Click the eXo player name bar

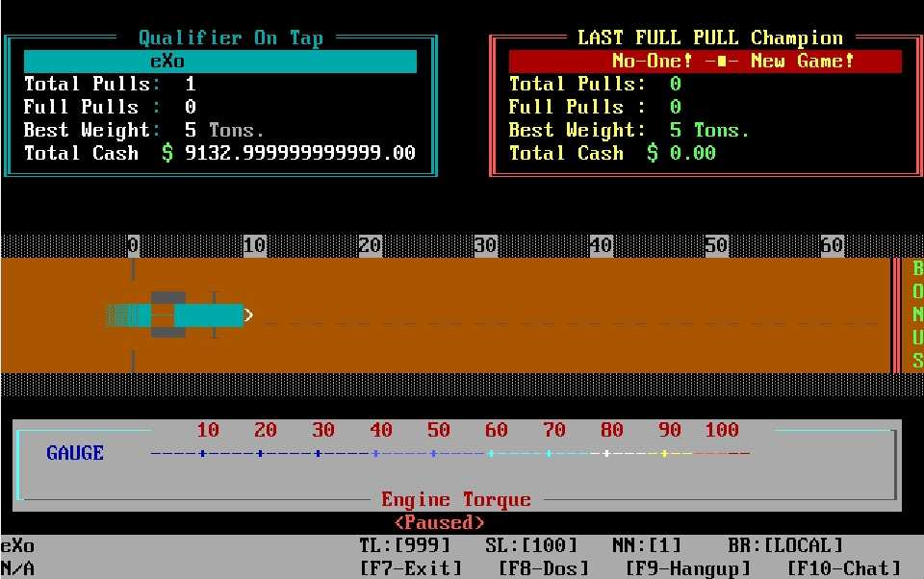click(x=220, y=62)
